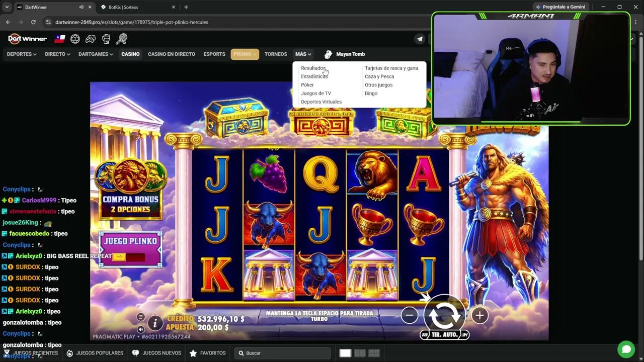Click the tennis racket icon in header

(121, 39)
